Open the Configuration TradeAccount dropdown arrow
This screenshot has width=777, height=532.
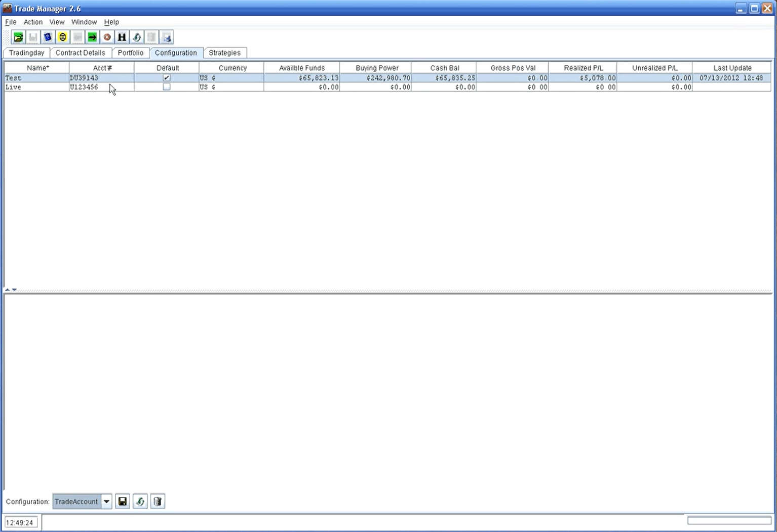pos(106,502)
